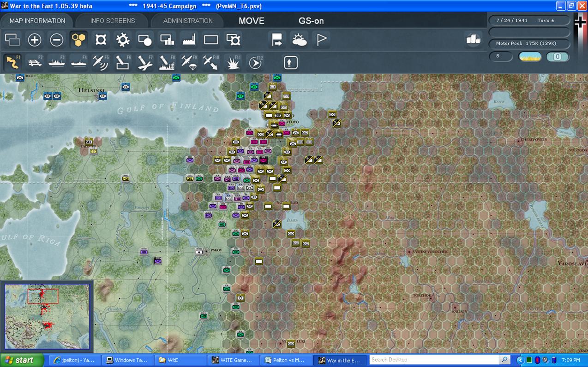The width and height of the screenshot is (588, 367).
Task: Select F10 air transfer mode icon
Action: [x=211, y=62]
